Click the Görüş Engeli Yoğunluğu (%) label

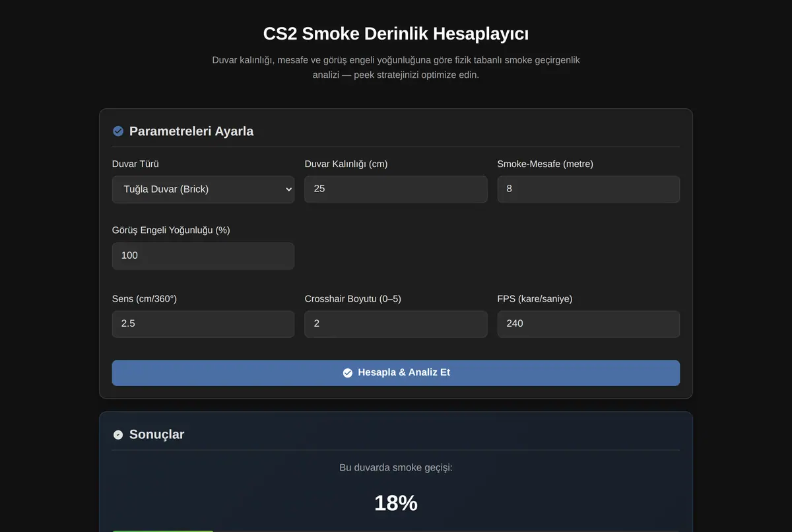(171, 230)
